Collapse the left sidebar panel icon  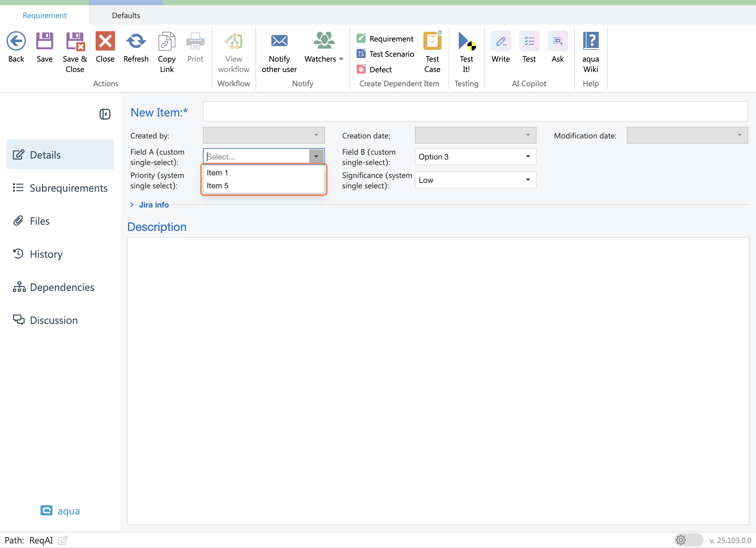pos(105,114)
